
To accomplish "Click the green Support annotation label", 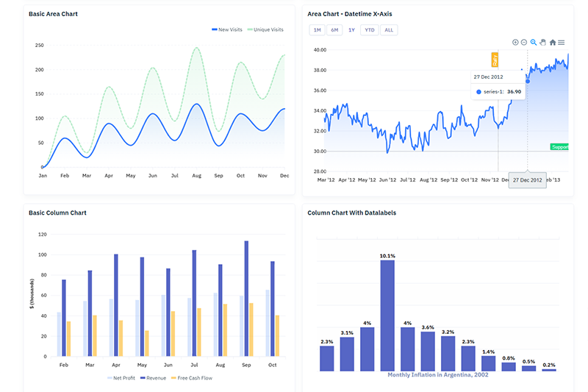I will [x=560, y=147].
